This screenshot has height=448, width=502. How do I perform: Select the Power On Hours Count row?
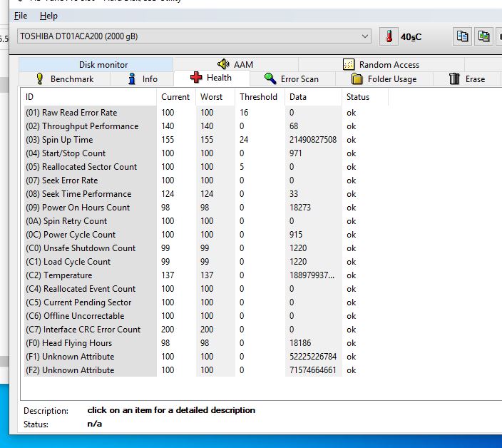click(x=86, y=208)
